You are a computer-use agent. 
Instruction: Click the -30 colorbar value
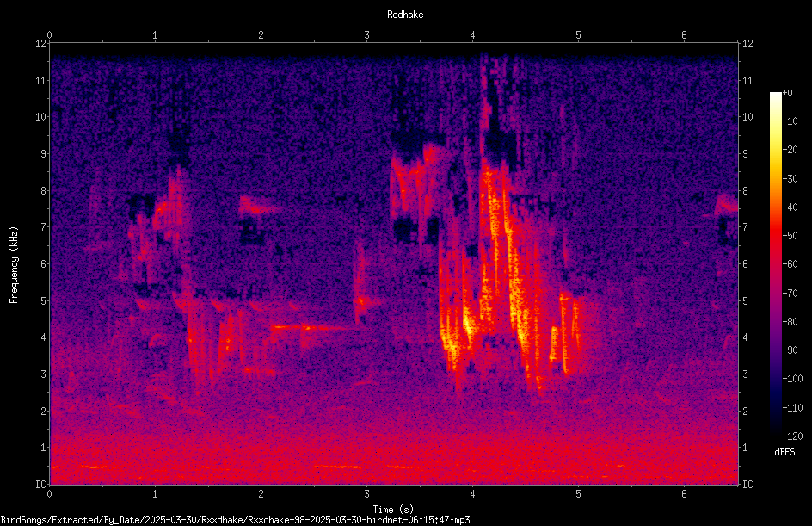[790, 179]
